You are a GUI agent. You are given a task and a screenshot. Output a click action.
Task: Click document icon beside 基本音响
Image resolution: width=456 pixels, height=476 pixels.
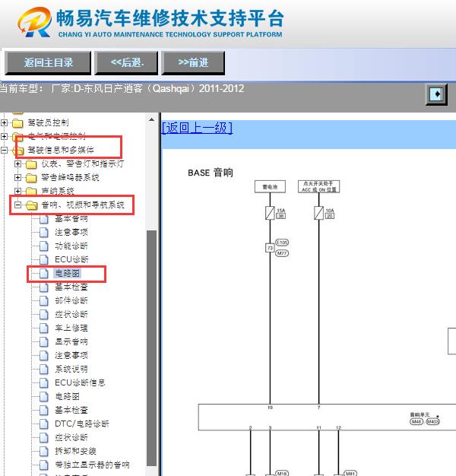(44, 219)
